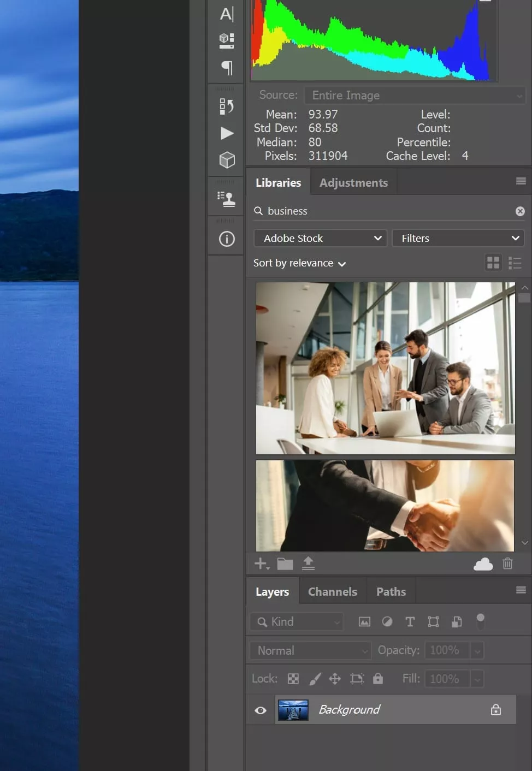The height and width of the screenshot is (771, 532).
Task: Click the add content plus icon
Action: pyautogui.click(x=262, y=564)
